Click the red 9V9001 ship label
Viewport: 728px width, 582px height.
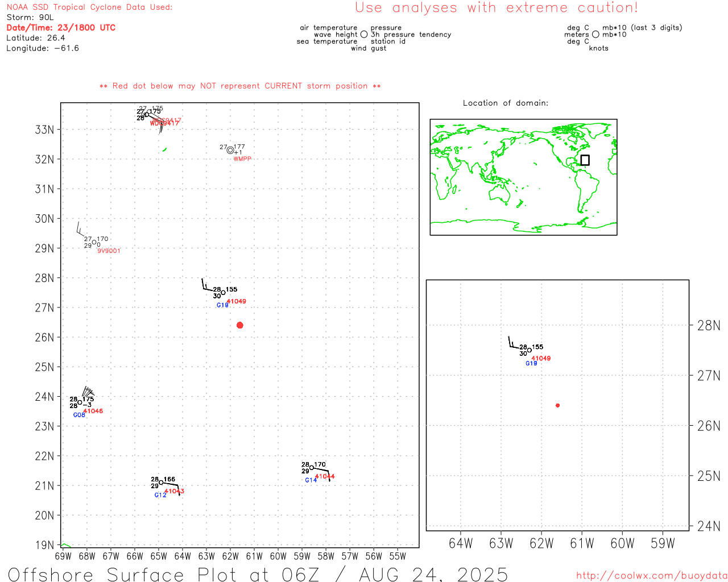109,251
